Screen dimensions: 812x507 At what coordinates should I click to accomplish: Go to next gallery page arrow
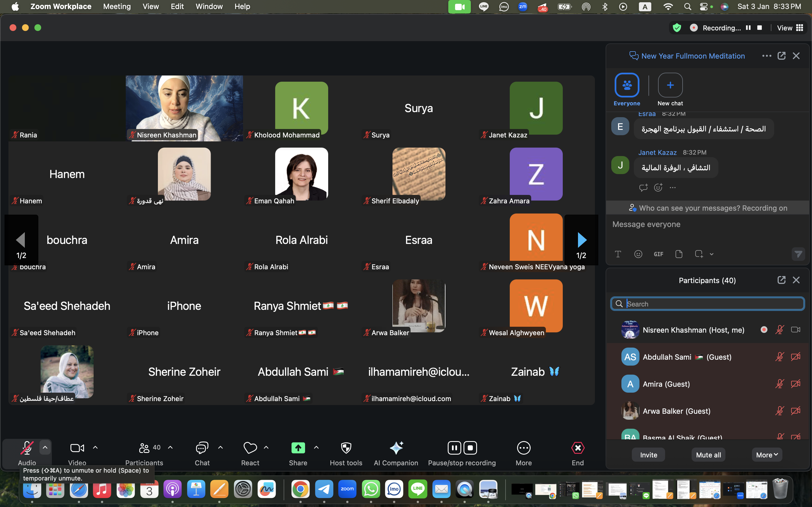click(x=581, y=240)
